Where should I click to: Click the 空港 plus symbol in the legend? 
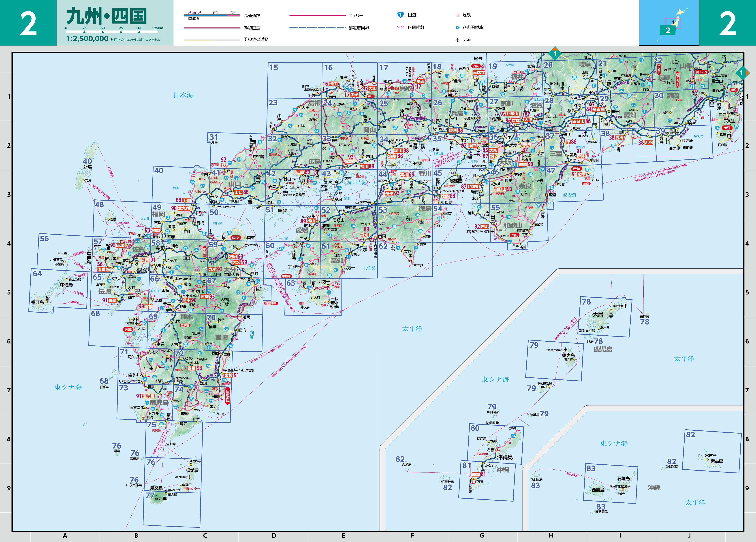[x=457, y=40]
